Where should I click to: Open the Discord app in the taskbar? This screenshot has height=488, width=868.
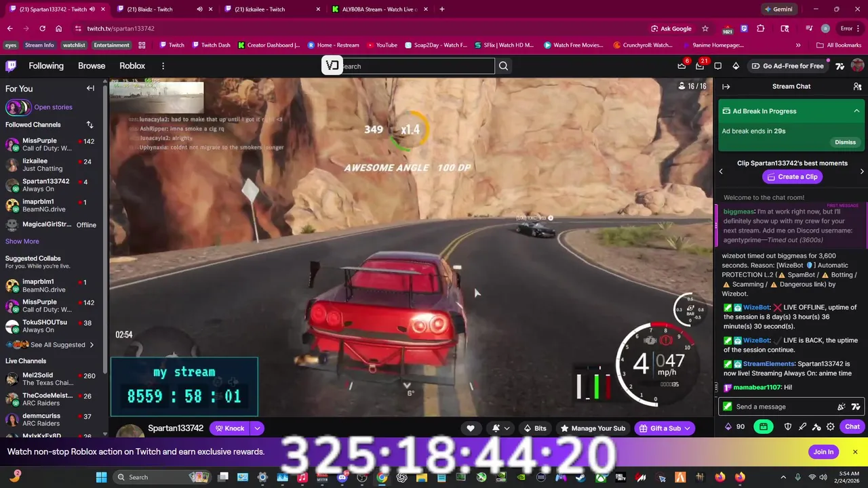[342, 477]
